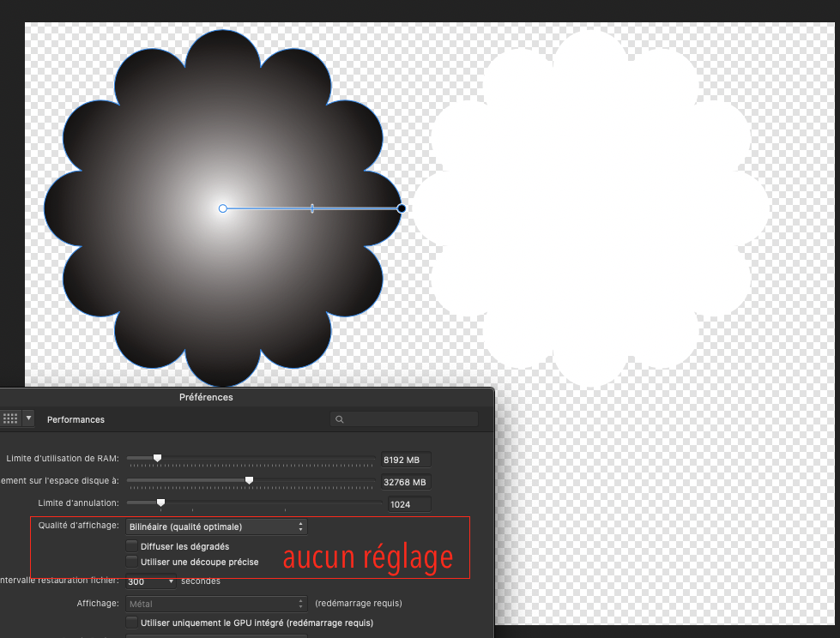Viewport: 840px width, 638px height.
Task: Enable Diffuser les dégradés checkbox
Action: coord(132,546)
